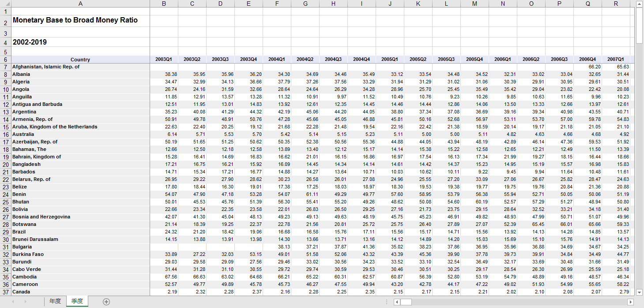Click the '2004Q4' column heading cell
This screenshot has height=308, width=644.
[x=362, y=59]
